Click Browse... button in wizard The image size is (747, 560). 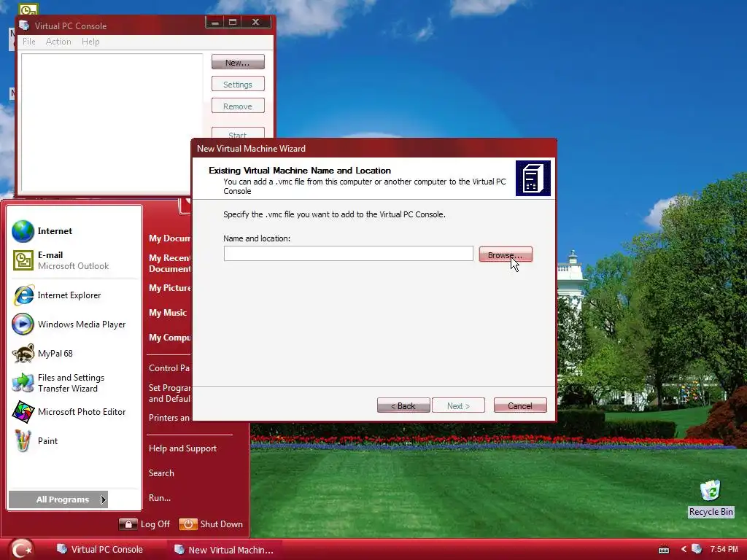506,254
